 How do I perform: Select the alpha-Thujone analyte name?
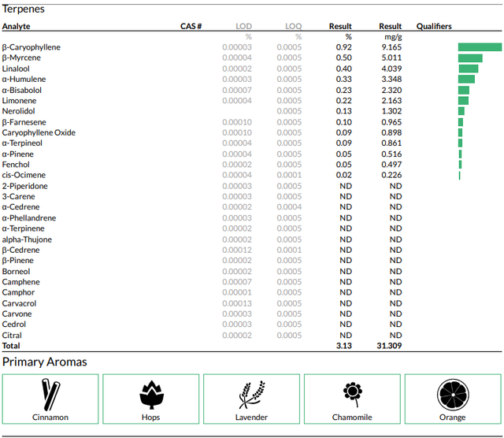(27, 239)
